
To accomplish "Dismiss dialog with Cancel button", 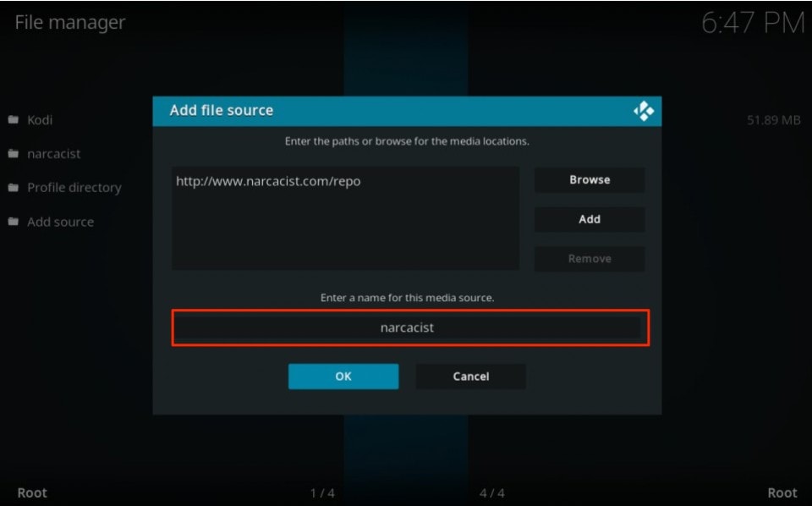I will [x=471, y=377].
